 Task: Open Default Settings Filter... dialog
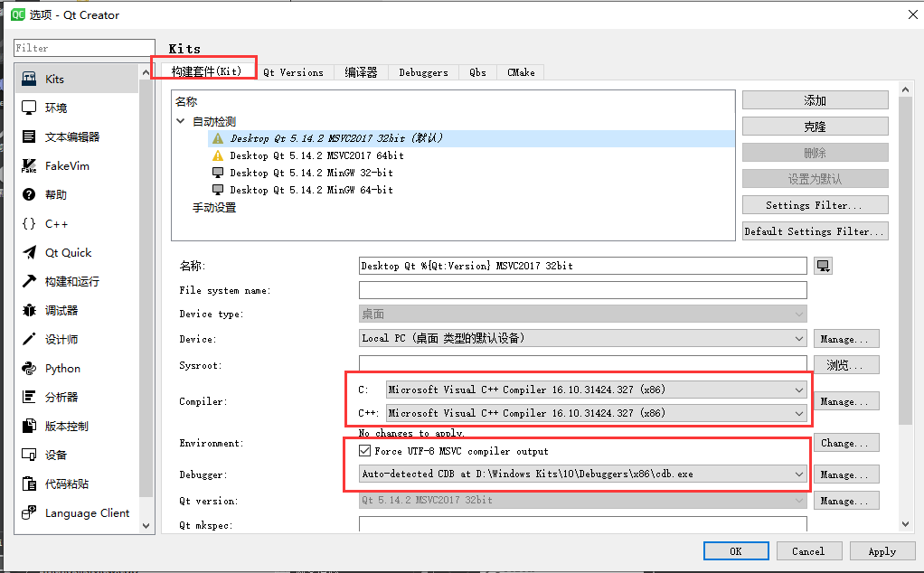point(815,231)
